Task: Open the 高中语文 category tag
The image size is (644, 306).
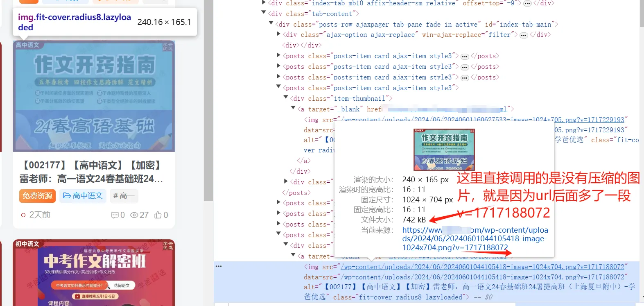Action: [x=83, y=196]
